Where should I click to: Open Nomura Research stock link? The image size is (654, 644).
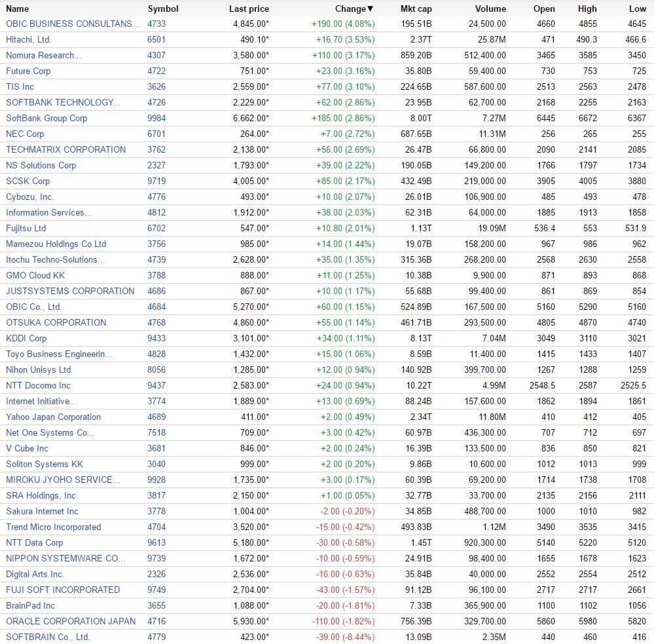click(43, 56)
